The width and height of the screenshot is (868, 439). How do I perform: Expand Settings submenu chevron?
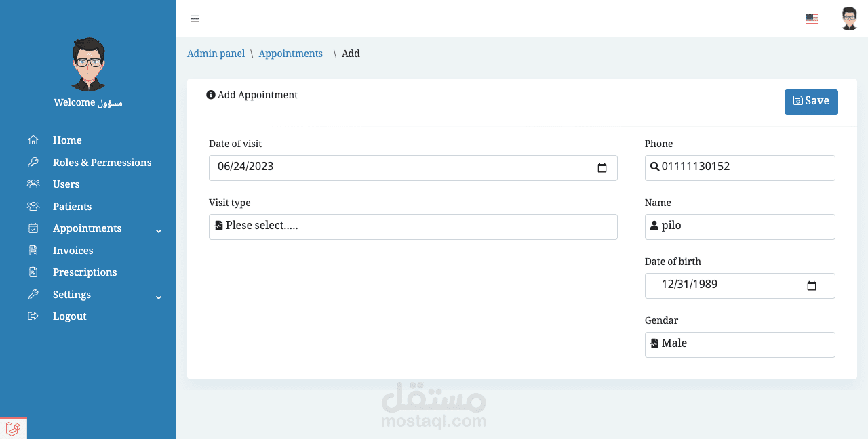[159, 297]
